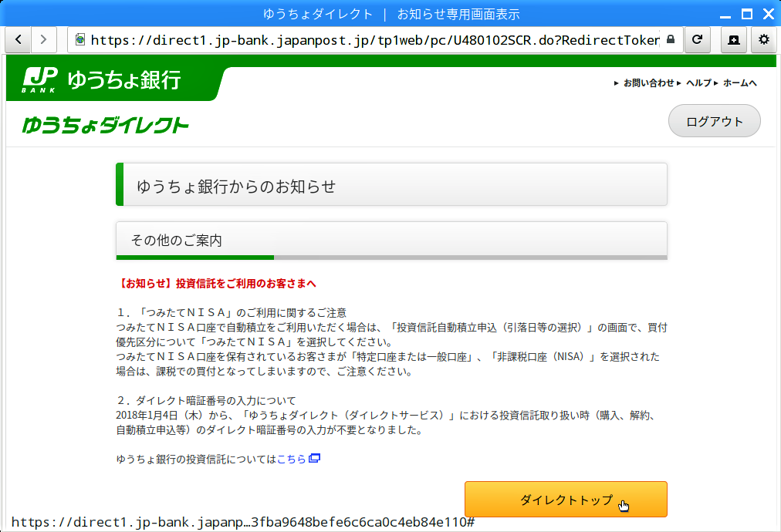Click the １．「つみたてＮＩＳＡ」のご利用に関するご注意 line
Image resolution: width=781 pixels, height=532 pixels.
coord(231,312)
